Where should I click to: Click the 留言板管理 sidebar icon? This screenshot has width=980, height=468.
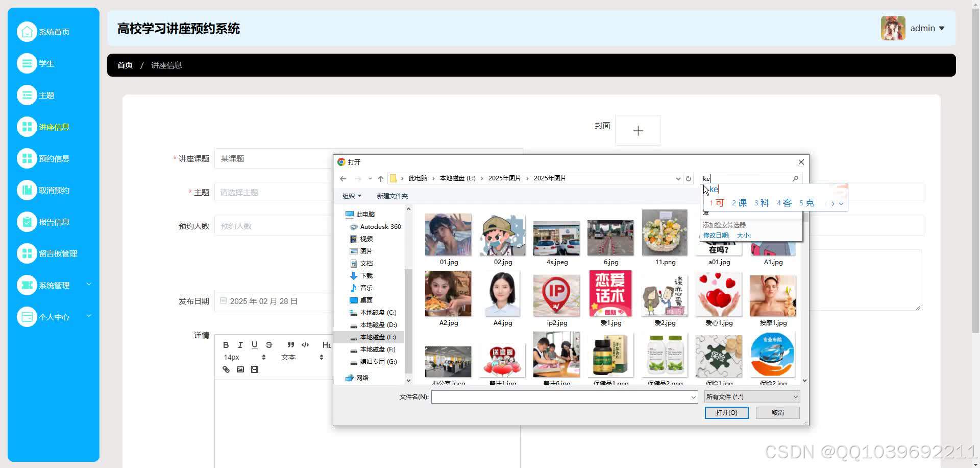pos(27,253)
